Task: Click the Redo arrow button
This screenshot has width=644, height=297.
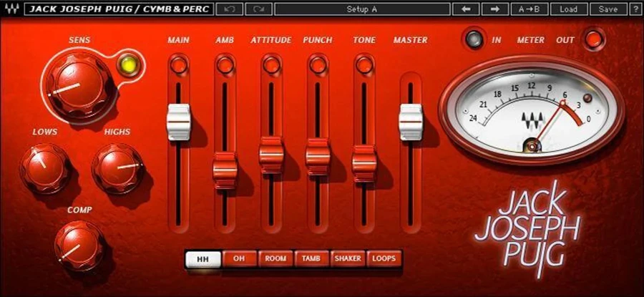Action: tap(259, 9)
